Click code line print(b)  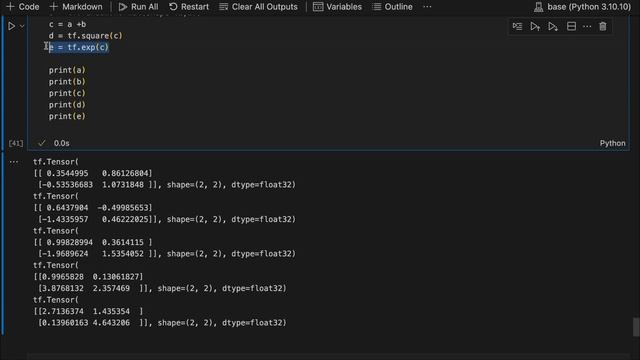67,82
